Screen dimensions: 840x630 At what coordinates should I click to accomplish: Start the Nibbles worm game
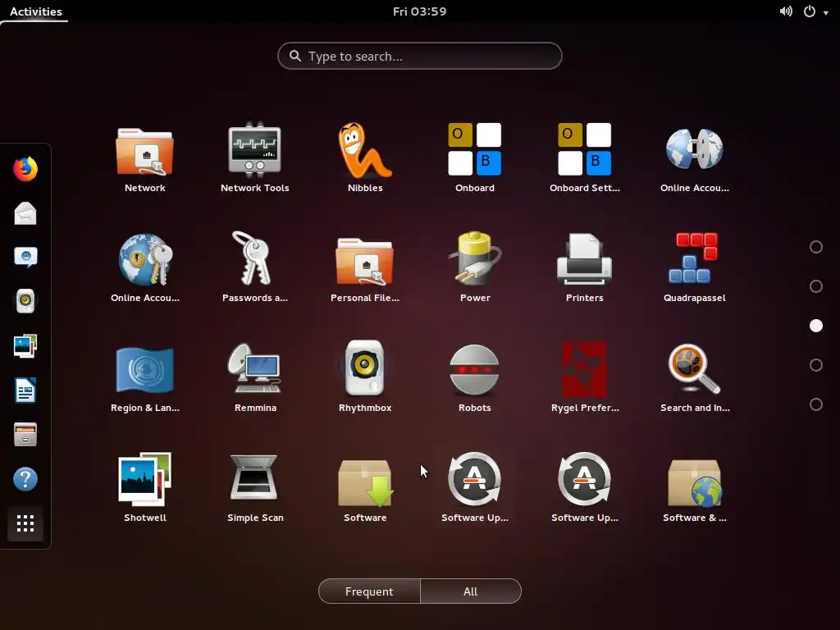365,158
